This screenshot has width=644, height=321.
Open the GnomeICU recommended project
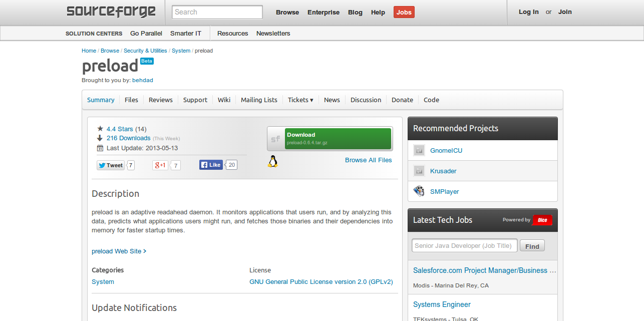(x=446, y=150)
